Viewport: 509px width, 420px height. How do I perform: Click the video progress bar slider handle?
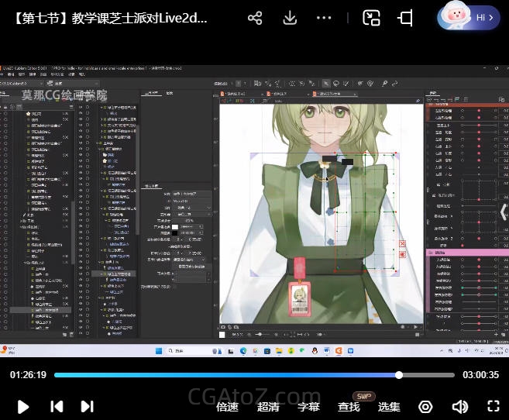pyautogui.click(x=399, y=375)
